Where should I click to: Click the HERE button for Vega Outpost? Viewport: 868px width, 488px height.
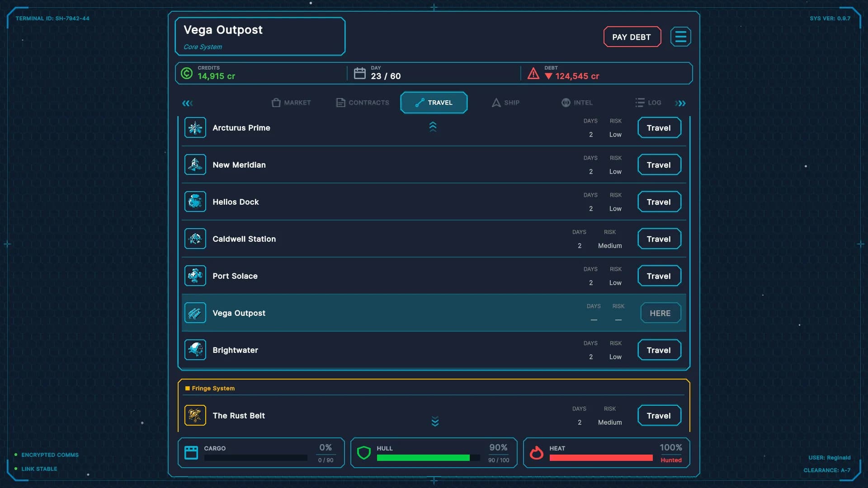click(x=660, y=313)
